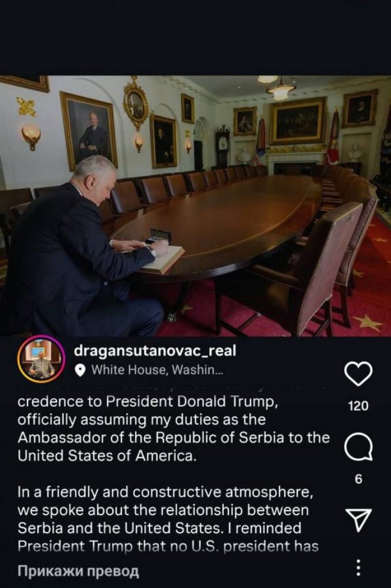The width and height of the screenshot is (391, 588).
Task: Tap the caption line mentioning President Donald Trump
Action: pos(147,402)
